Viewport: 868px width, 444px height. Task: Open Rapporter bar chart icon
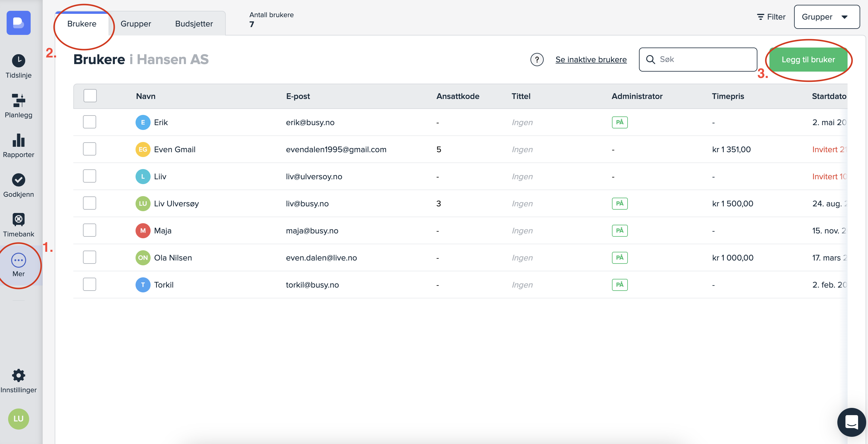(19, 140)
